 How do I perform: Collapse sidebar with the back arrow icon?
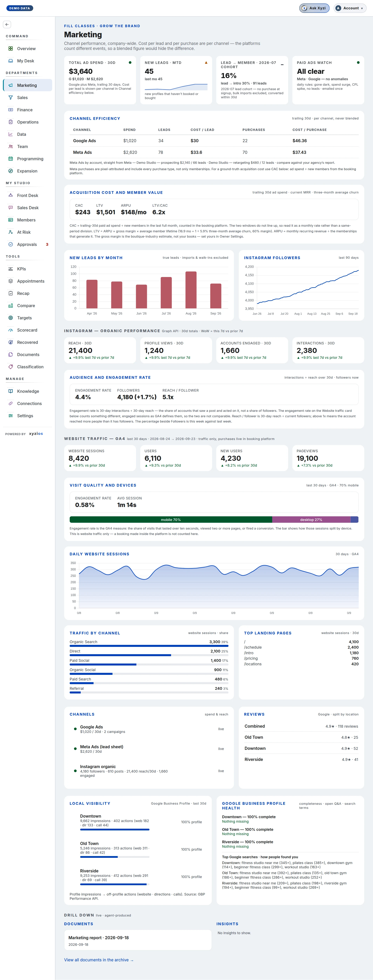point(7,24)
